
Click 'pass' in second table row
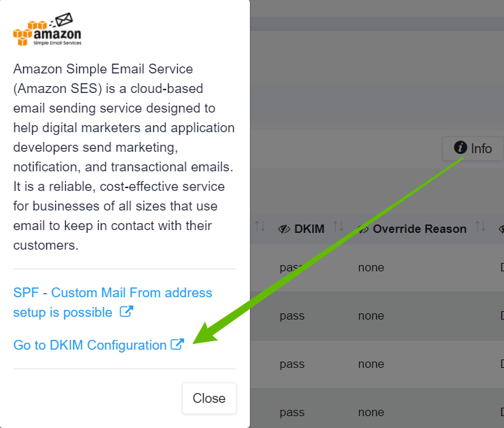(292, 316)
